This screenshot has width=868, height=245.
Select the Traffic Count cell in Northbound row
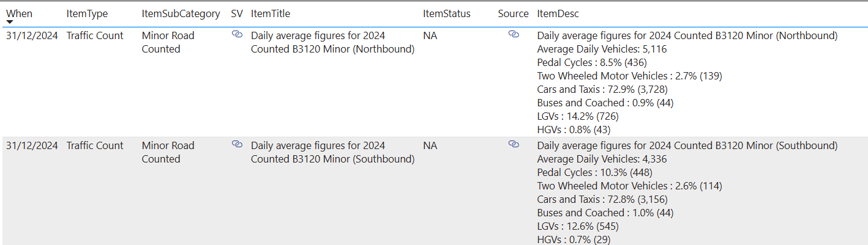click(95, 35)
